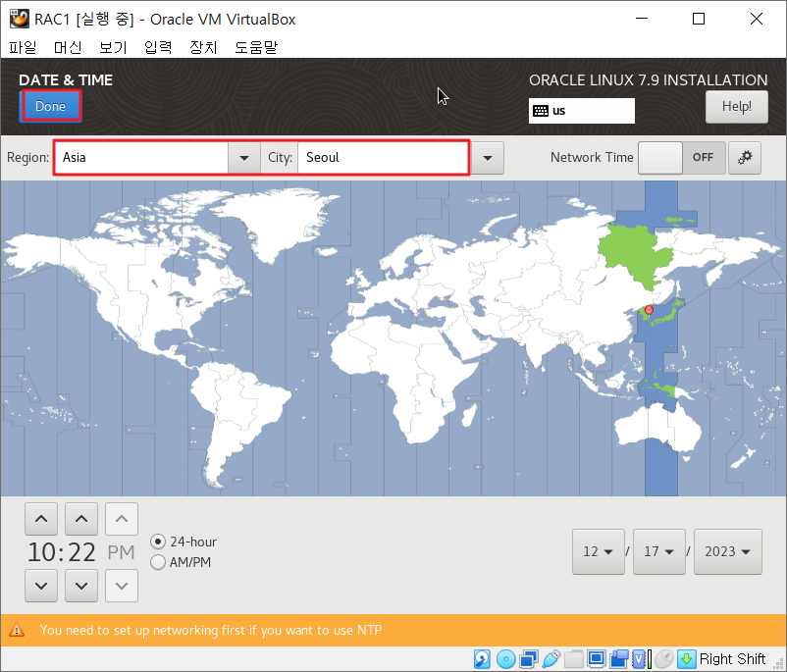Open the day dropdown showing 17
Image resolution: width=787 pixels, height=672 pixels.
[x=659, y=551]
